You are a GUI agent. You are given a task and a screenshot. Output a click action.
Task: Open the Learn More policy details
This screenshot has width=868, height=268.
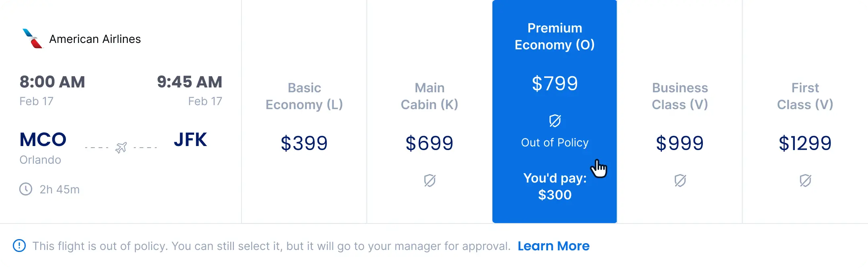[x=554, y=246]
